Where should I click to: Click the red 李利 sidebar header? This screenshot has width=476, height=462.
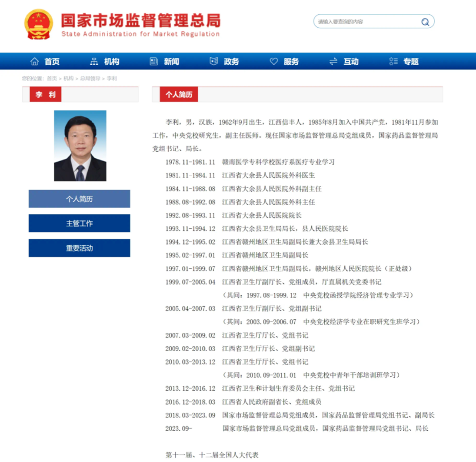(42, 95)
